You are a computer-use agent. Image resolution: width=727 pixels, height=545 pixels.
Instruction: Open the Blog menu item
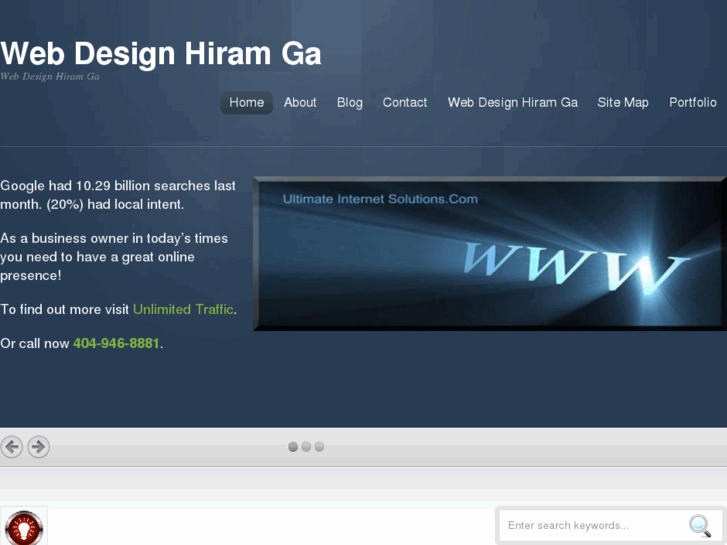tap(350, 103)
